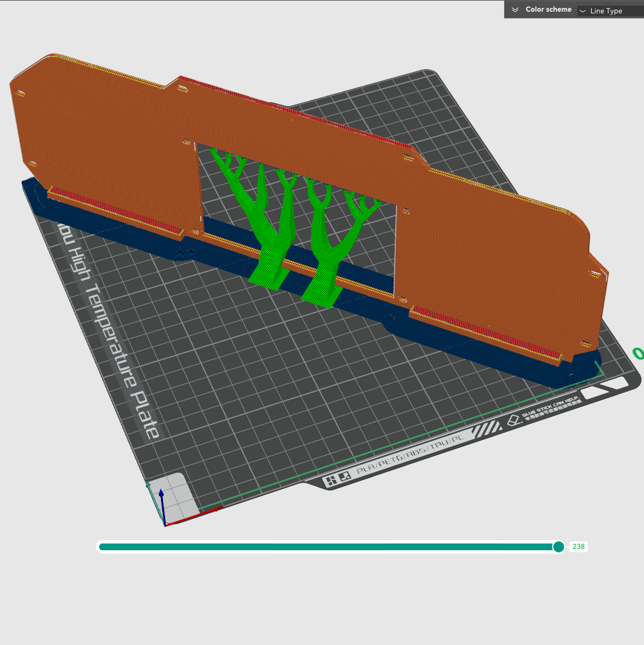Click the blue Z-axis arrow
This screenshot has width=644, height=645.
[x=162, y=502]
